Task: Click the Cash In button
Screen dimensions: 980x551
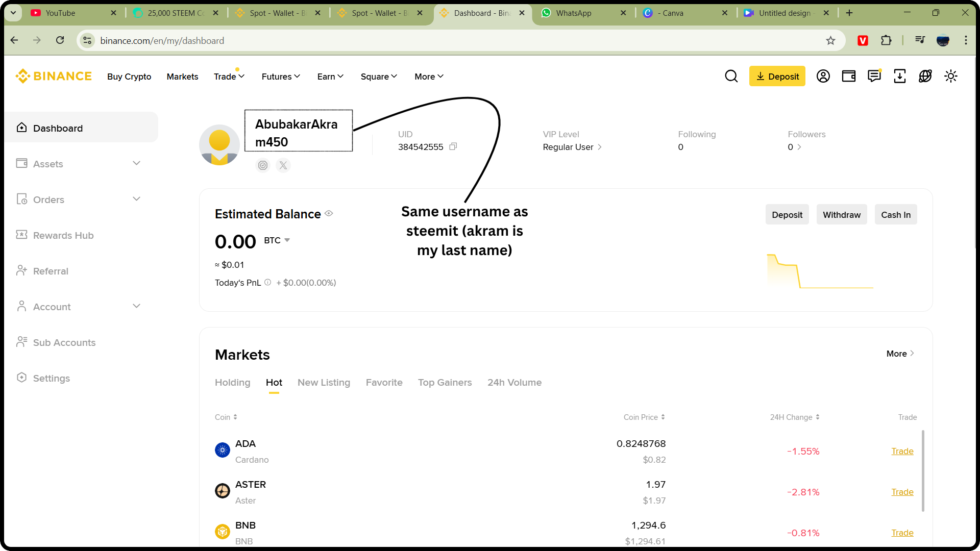Action: (x=895, y=215)
